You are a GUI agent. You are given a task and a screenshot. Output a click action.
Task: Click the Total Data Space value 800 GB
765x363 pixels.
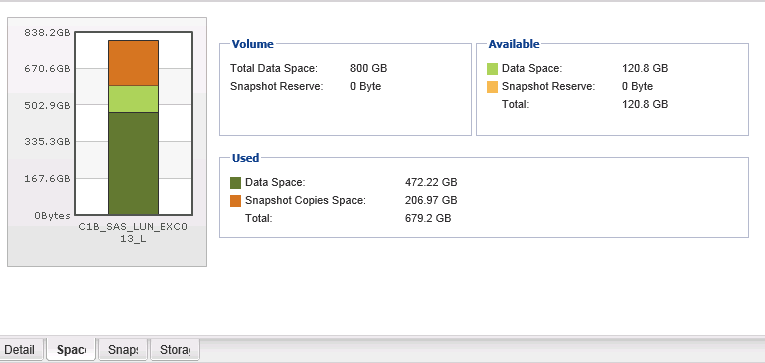point(368,68)
